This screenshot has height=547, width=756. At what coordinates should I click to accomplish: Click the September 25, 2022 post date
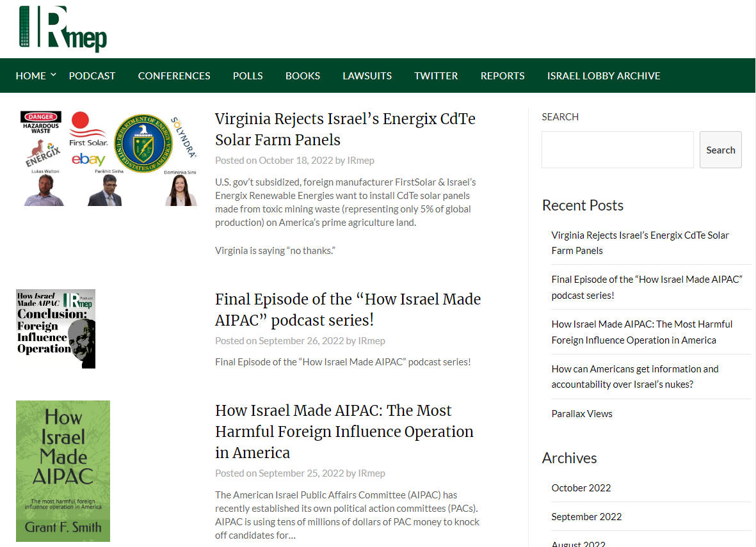[x=302, y=473]
